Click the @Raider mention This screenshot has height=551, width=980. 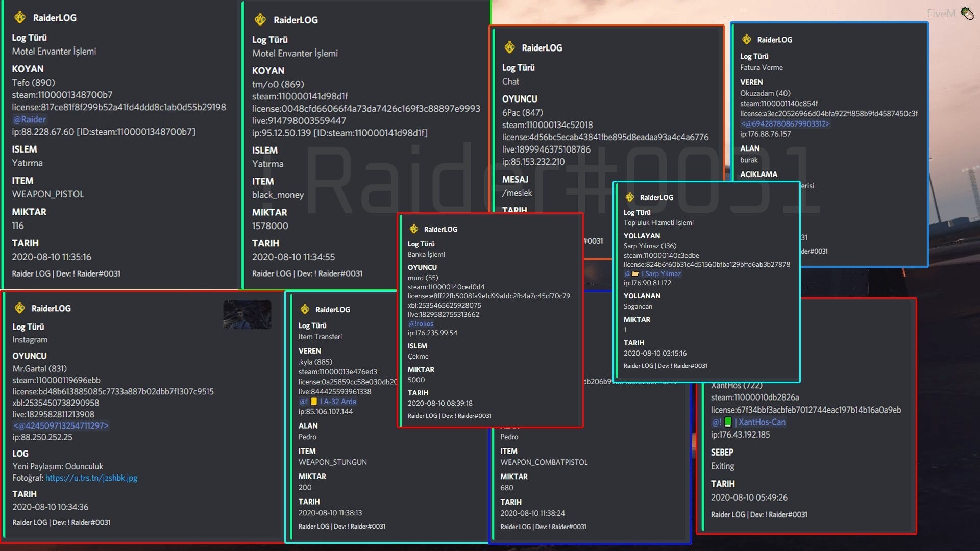pyautogui.click(x=30, y=119)
